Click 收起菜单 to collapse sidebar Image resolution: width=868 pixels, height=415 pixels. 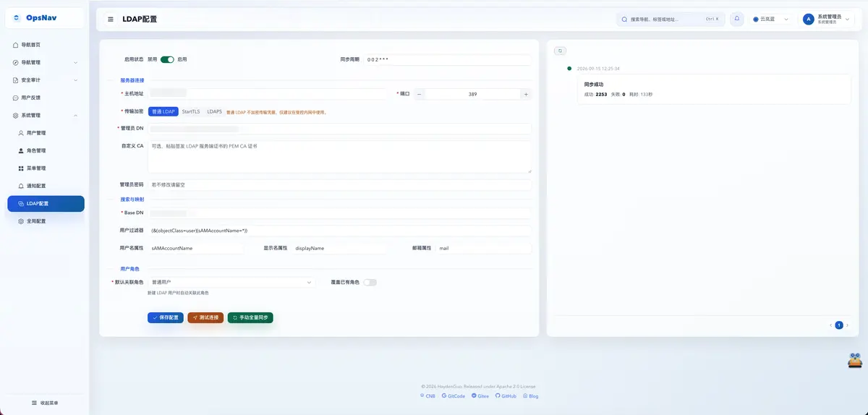(x=44, y=403)
